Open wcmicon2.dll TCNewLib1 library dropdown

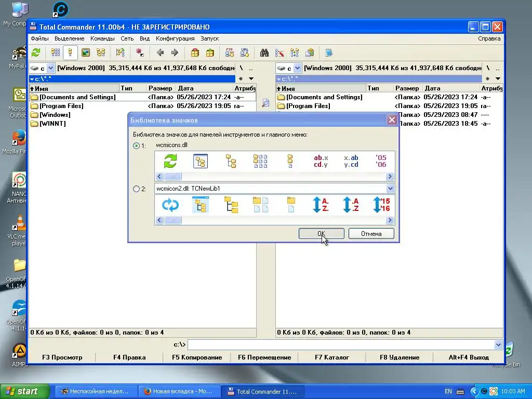coord(390,188)
